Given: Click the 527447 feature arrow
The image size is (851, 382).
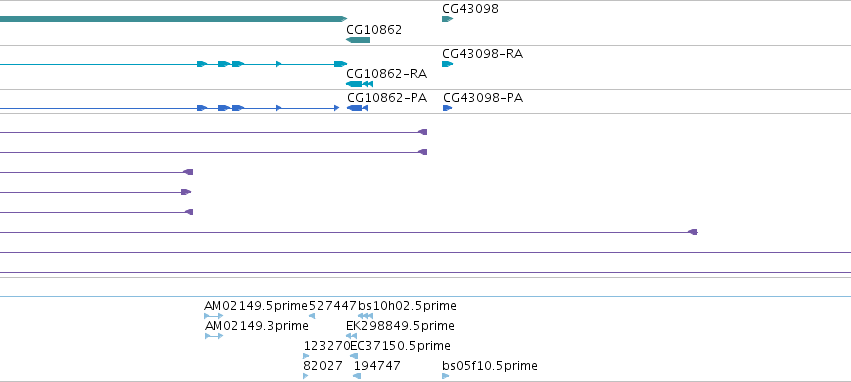Looking at the screenshot, I should coord(312,316).
